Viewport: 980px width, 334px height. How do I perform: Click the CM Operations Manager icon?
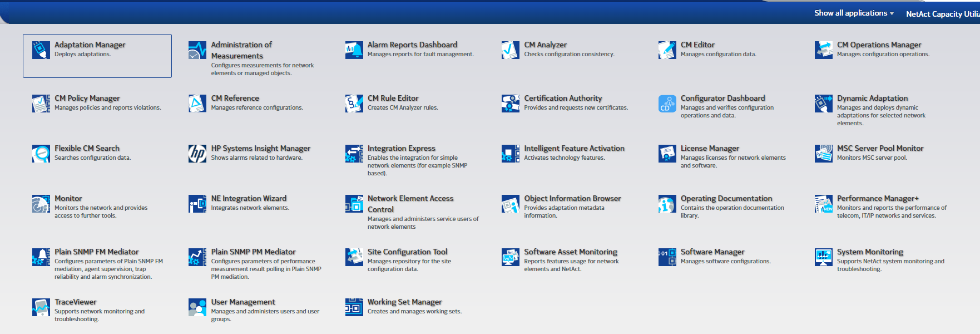point(824,50)
